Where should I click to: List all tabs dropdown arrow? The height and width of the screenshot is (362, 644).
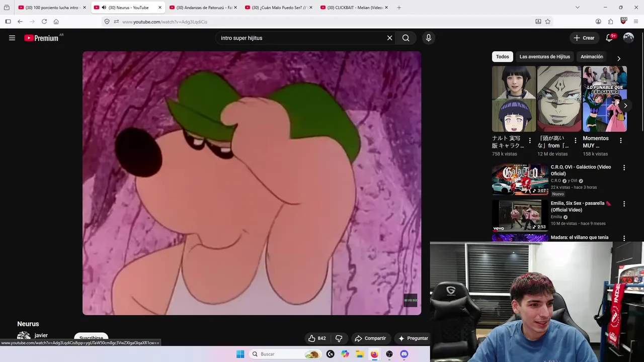point(577,8)
